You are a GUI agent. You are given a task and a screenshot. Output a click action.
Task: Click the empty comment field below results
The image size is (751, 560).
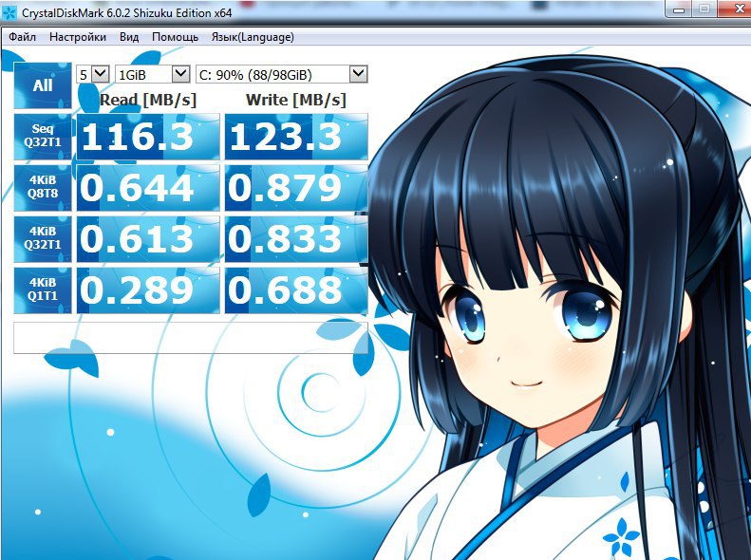tap(191, 338)
